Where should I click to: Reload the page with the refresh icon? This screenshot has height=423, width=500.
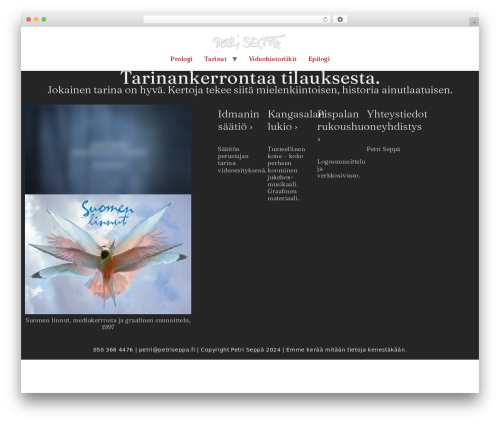click(325, 19)
